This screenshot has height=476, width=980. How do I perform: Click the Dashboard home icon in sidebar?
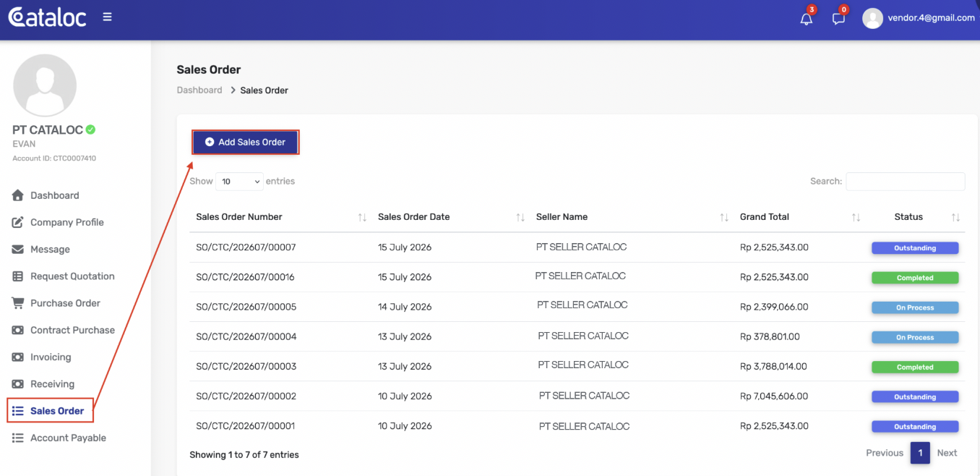(x=17, y=195)
